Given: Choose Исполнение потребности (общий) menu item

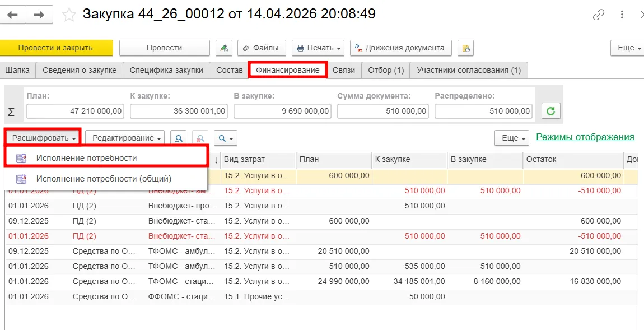Looking at the screenshot, I should point(106,179).
